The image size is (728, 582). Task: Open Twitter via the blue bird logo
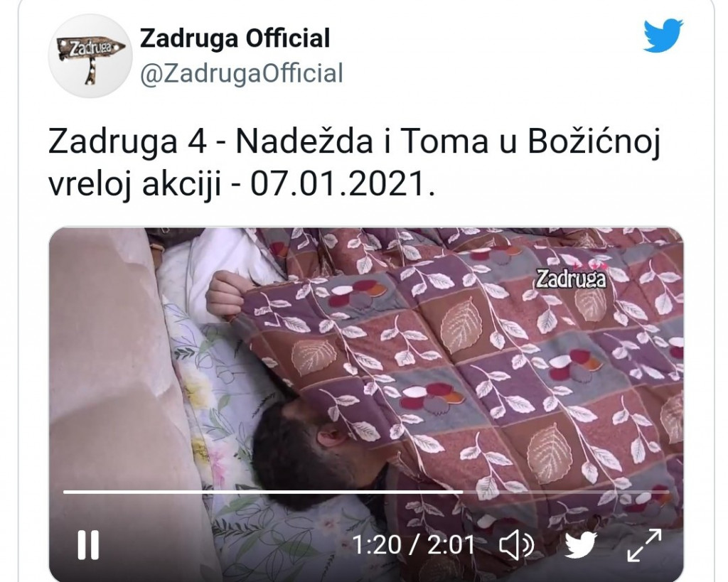click(x=663, y=36)
